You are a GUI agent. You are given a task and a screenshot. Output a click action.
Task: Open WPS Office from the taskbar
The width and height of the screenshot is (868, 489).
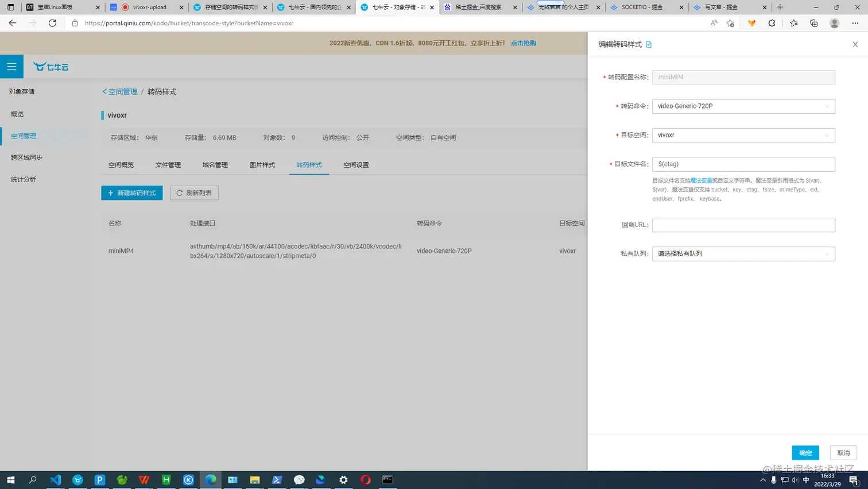[x=144, y=480]
